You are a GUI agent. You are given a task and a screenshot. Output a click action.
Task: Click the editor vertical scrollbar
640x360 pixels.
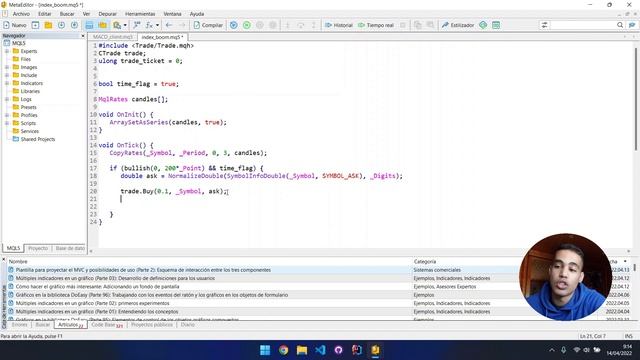tap(636, 99)
